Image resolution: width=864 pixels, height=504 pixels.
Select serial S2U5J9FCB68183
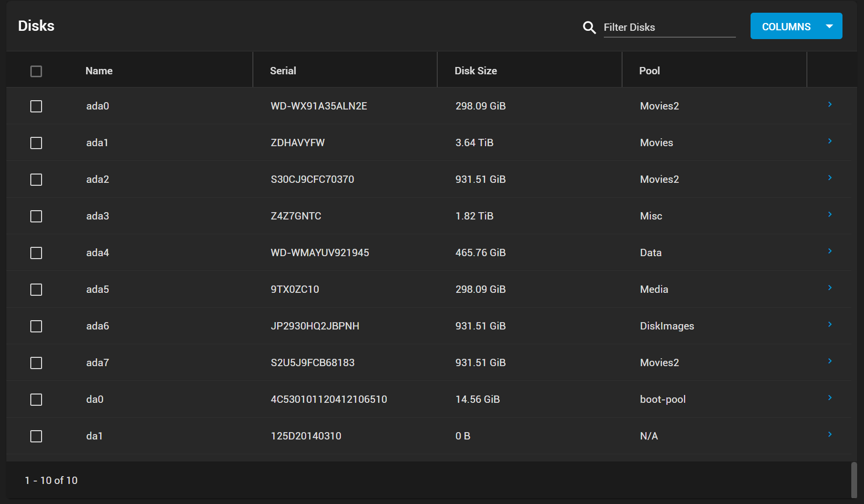click(x=312, y=363)
